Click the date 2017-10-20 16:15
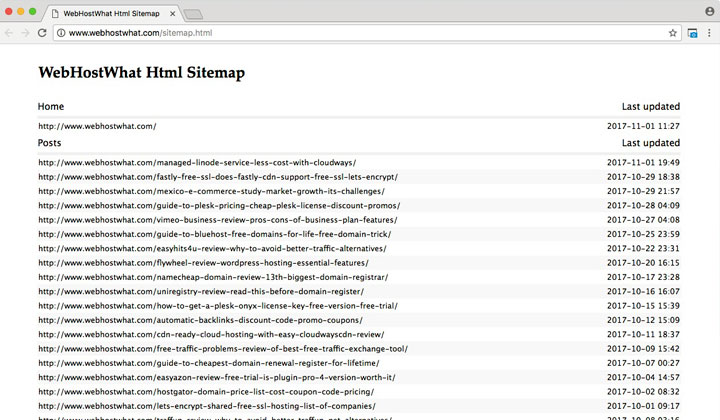 coord(643,263)
